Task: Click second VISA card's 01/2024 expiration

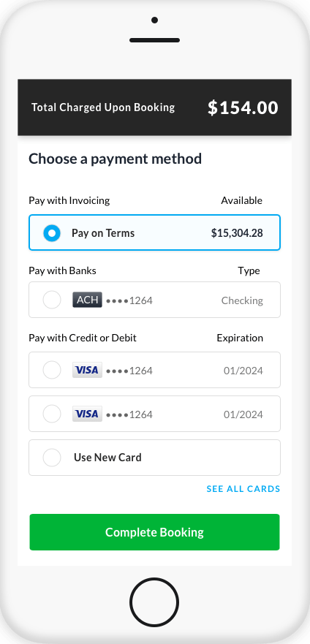Action: click(x=243, y=414)
